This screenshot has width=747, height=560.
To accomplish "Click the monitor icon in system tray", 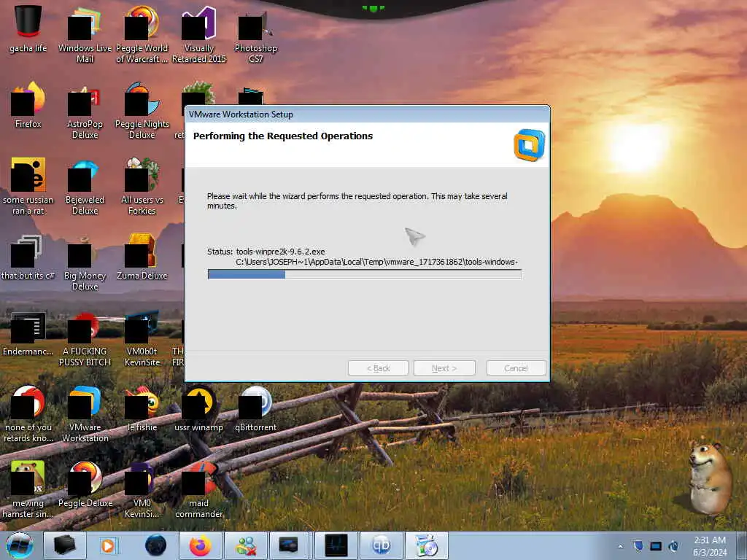I will click(656, 545).
